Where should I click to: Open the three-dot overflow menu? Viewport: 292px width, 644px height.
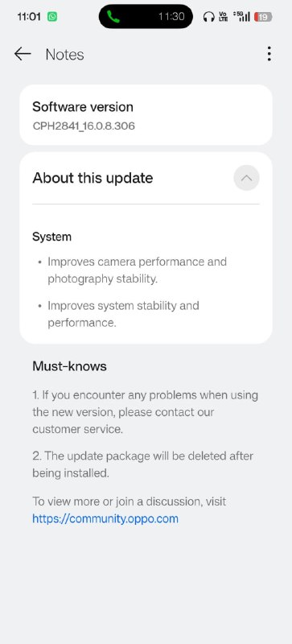click(x=269, y=54)
